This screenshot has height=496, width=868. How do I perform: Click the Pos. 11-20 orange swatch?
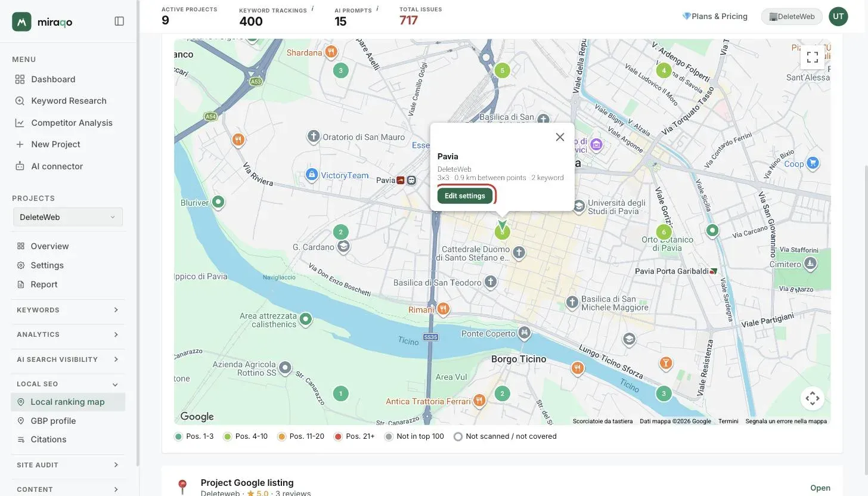pos(281,436)
